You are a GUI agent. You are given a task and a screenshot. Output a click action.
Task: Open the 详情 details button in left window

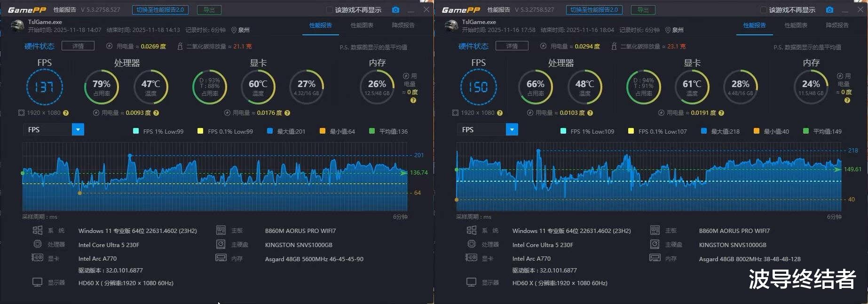click(78, 46)
